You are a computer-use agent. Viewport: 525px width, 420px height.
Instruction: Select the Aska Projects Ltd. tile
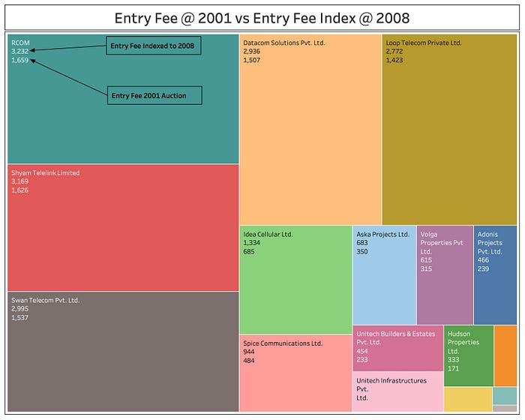point(385,275)
